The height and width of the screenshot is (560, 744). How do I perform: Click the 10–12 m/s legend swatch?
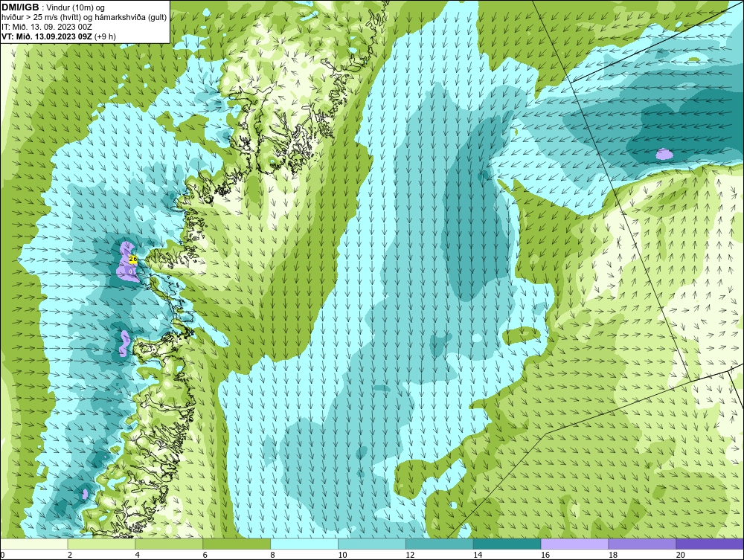tap(372, 544)
